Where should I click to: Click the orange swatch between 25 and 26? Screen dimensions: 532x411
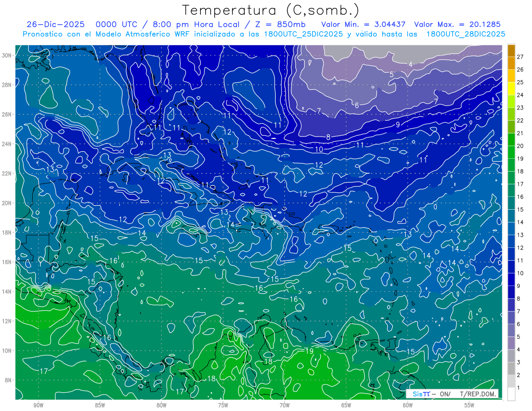pos(511,76)
